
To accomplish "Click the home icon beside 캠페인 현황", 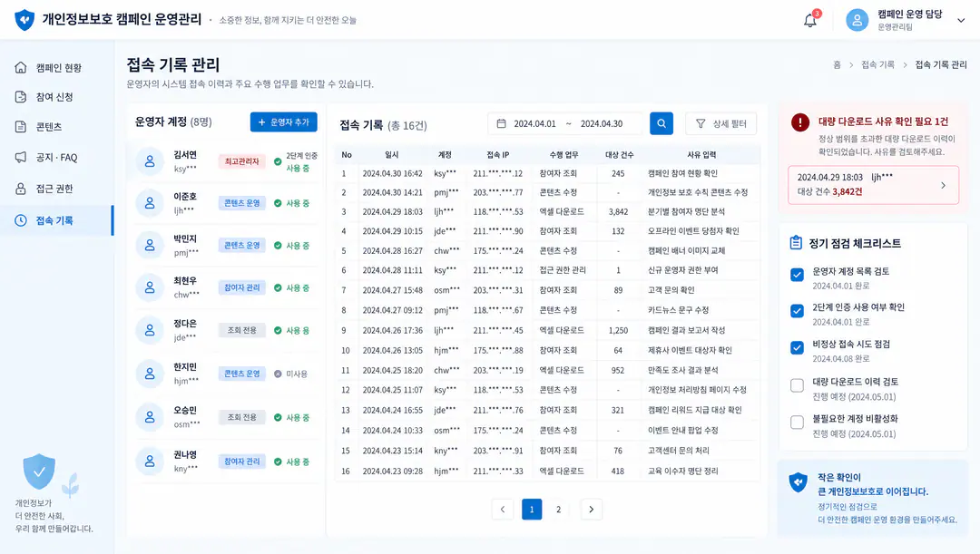I will pos(21,67).
